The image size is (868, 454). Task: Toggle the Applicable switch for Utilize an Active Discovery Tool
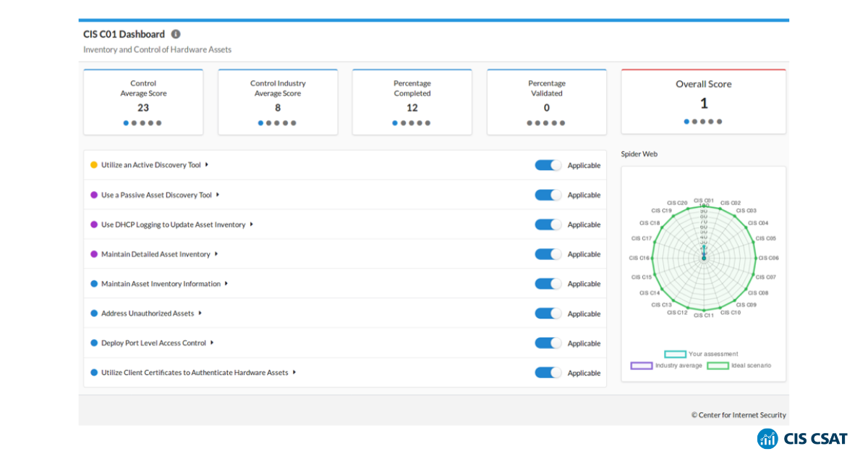548,164
